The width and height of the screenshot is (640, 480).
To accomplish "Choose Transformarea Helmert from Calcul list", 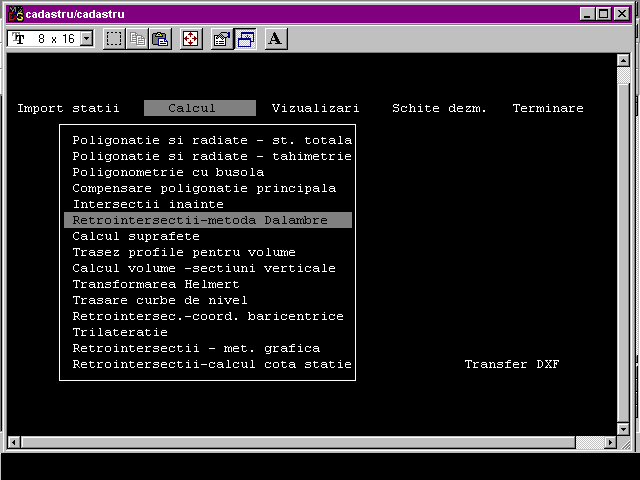I will 155,284.
